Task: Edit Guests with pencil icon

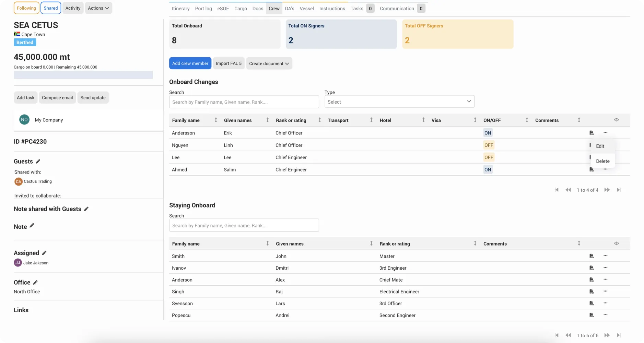Action: click(x=38, y=161)
